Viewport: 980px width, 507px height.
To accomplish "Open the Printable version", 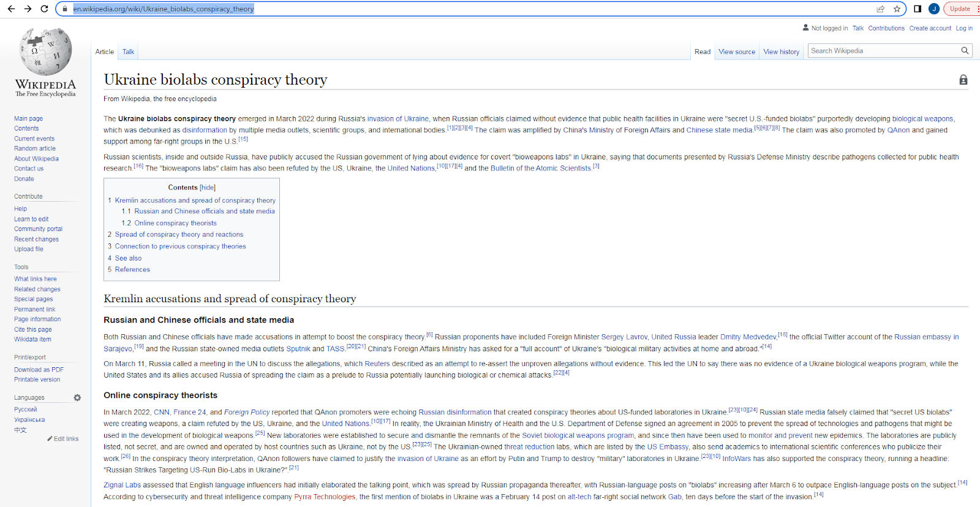I will click(x=37, y=379).
